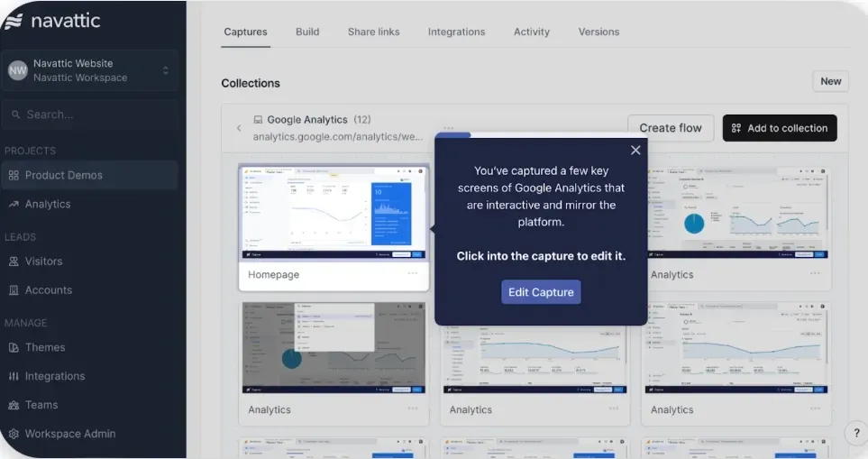The height and width of the screenshot is (459, 868).
Task: Close the capture tooltip popup
Action: click(x=635, y=150)
